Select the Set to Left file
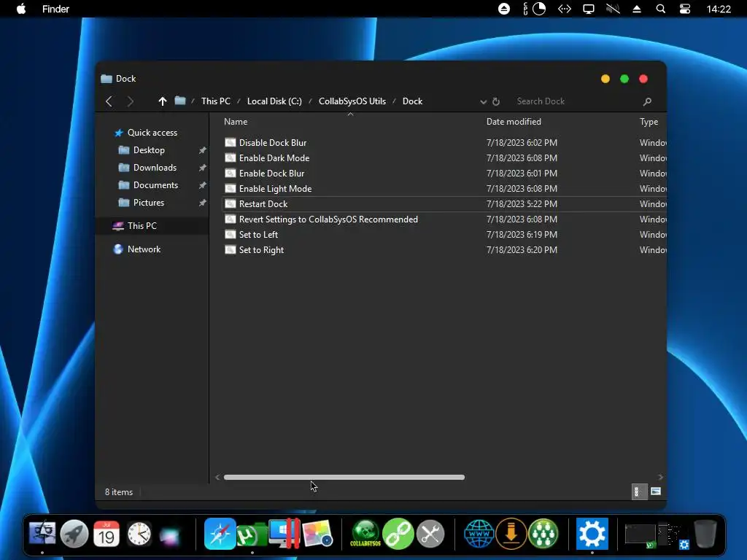 coord(258,234)
